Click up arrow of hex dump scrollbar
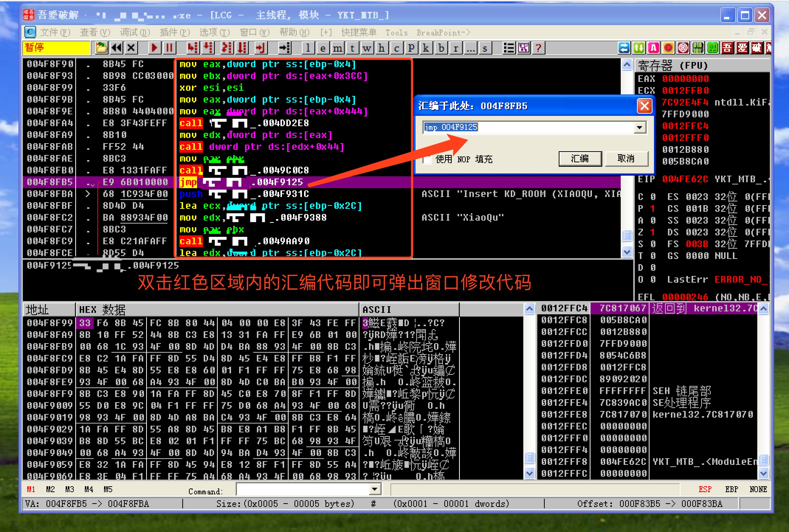789x532 pixels. (530, 309)
